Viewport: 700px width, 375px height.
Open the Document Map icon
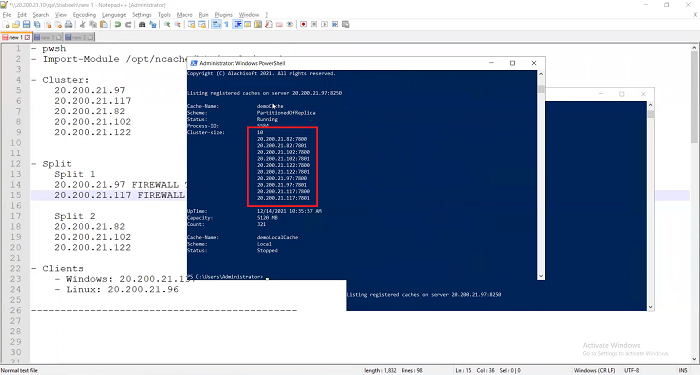click(x=258, y=25)
